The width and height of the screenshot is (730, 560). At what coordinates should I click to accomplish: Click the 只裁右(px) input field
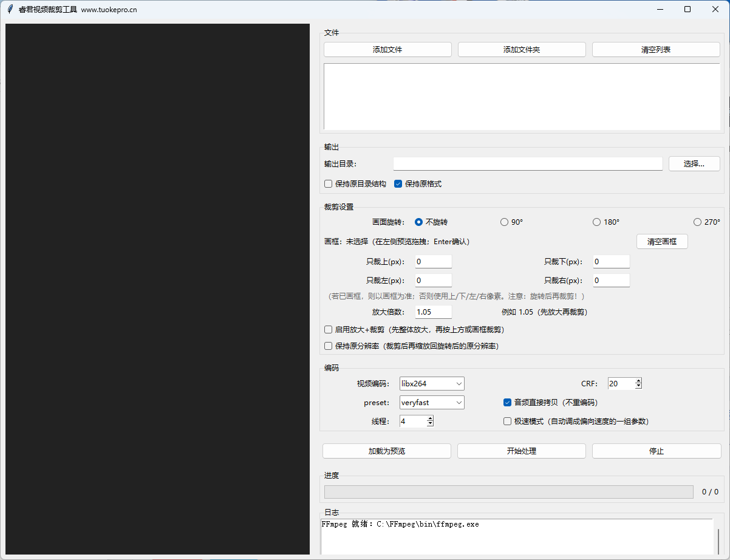point(611,281)
